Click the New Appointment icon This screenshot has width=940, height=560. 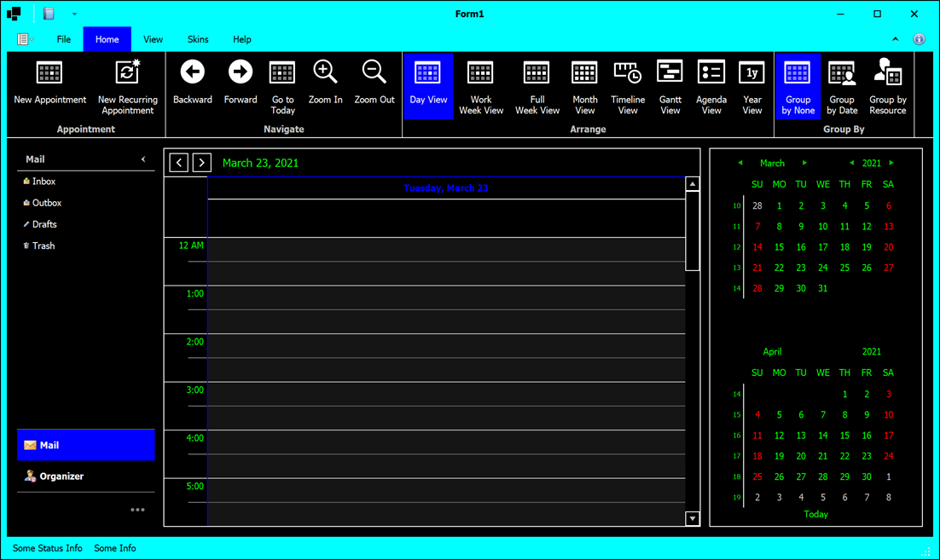49,73
